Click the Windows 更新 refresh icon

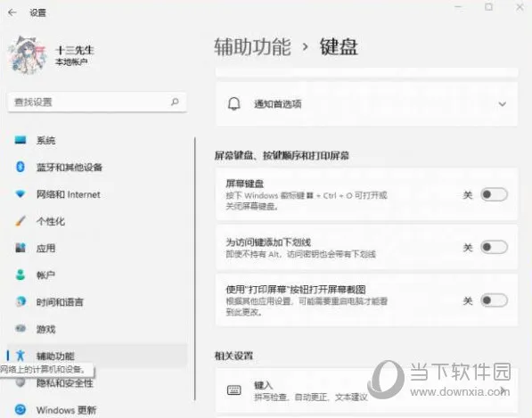click(20, 409)
